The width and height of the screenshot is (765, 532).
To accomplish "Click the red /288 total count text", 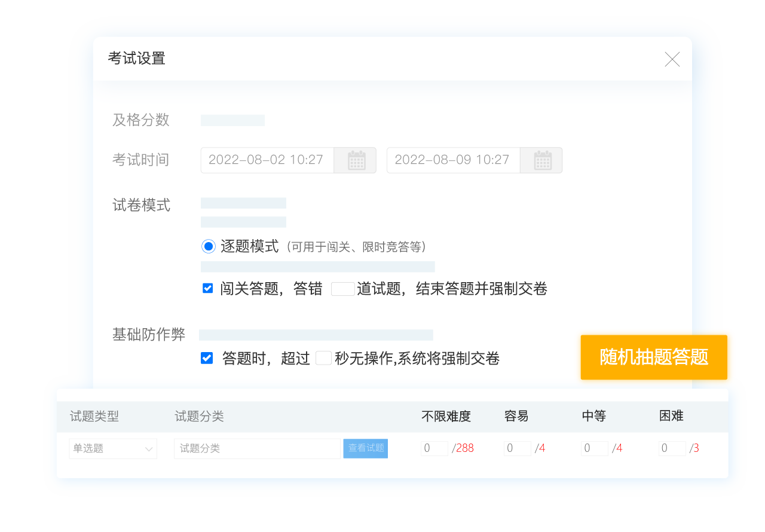I will pos(463,448).
